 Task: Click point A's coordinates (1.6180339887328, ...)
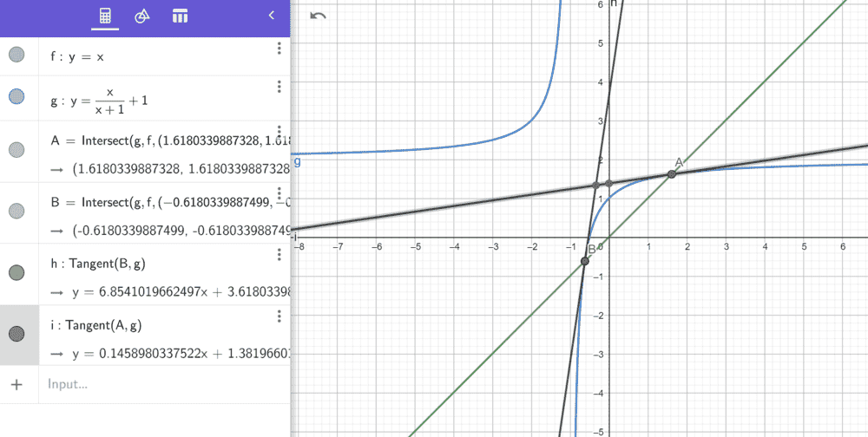(181, 169)
